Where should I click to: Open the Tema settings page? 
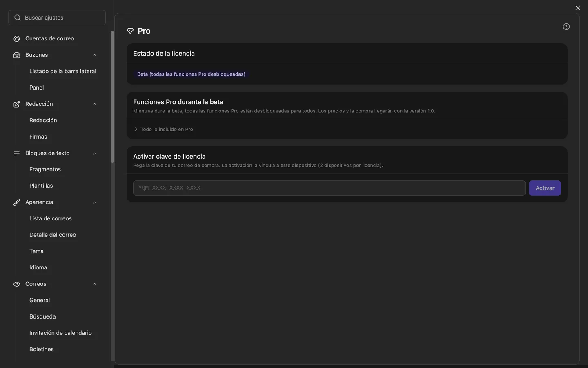point(36,251)
